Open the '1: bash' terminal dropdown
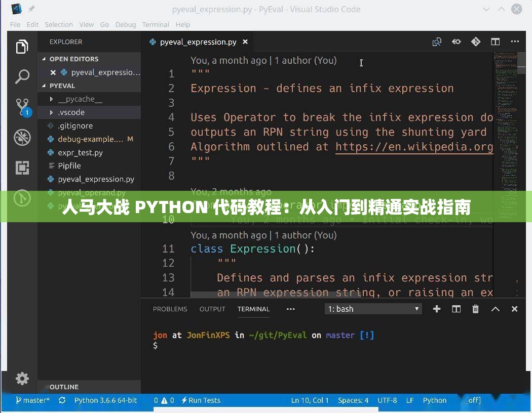Screen dimensions: 532x413 click(373, 309)
